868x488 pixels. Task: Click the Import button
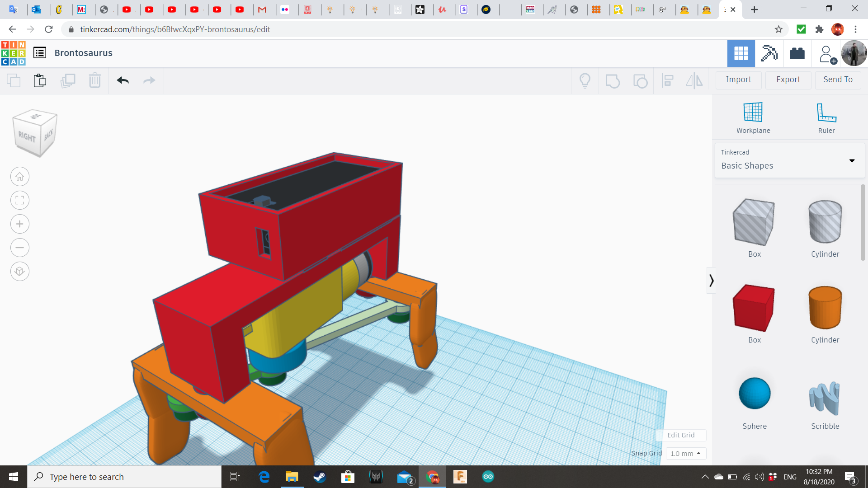[x=738, y=80]
